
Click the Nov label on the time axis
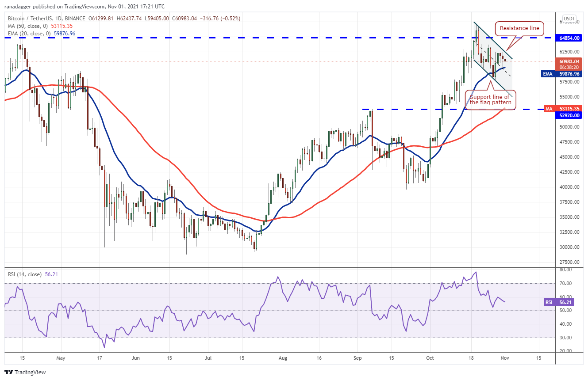tap(504, 357)
